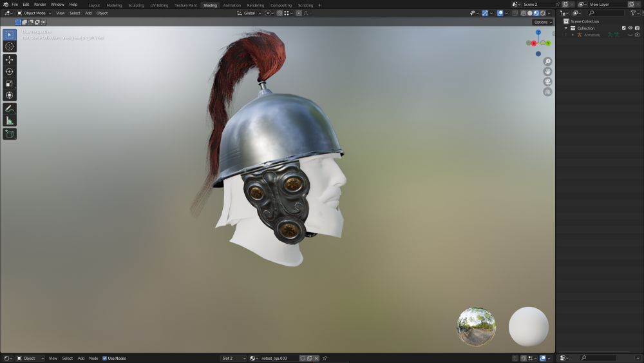
Task: Open the Object Mode dropdown
Action: [x=34, y=13]
